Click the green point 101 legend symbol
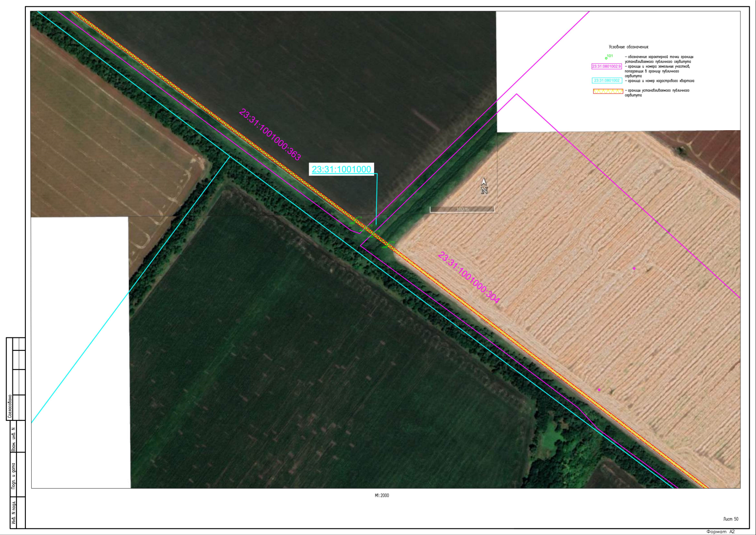Screen dimensions: 756x535 tap(606, 58)
